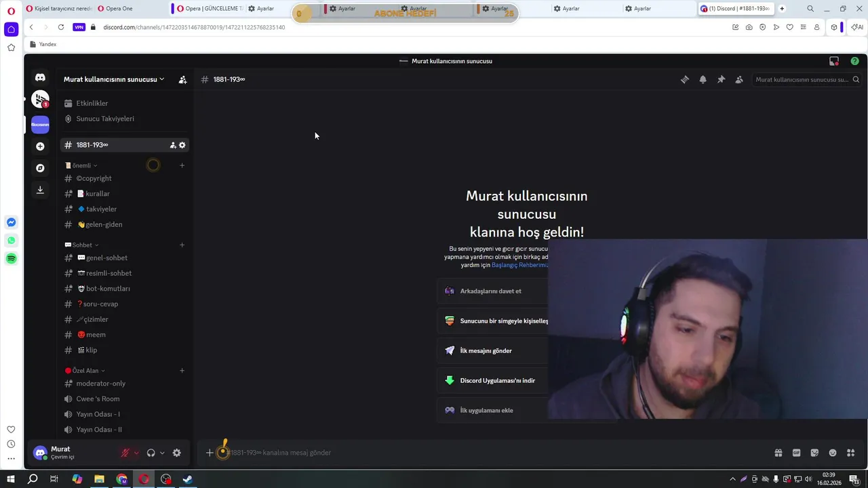The height and width of the screenshot is (488, 868).
Task: Open attachment plus button in message bar
Action: click(210, 453)
